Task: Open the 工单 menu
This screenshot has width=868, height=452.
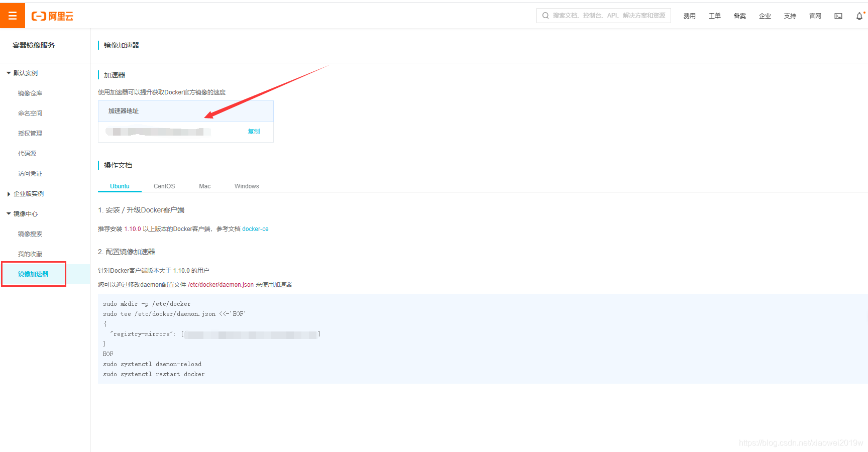Action: 715,16
